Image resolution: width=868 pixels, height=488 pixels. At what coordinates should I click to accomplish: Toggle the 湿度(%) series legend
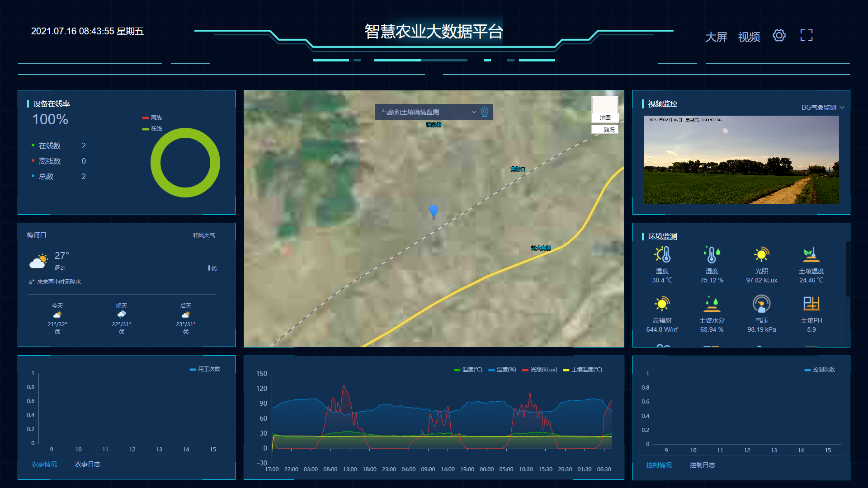point(502,370)
